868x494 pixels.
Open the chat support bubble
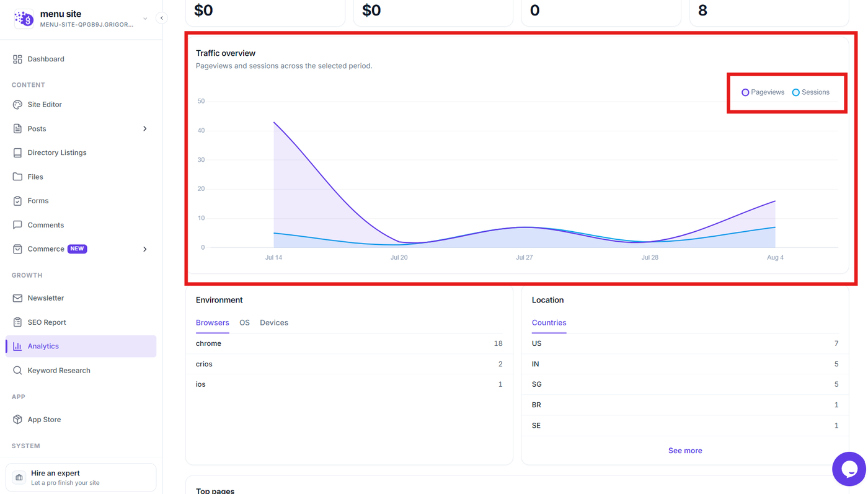849,469
